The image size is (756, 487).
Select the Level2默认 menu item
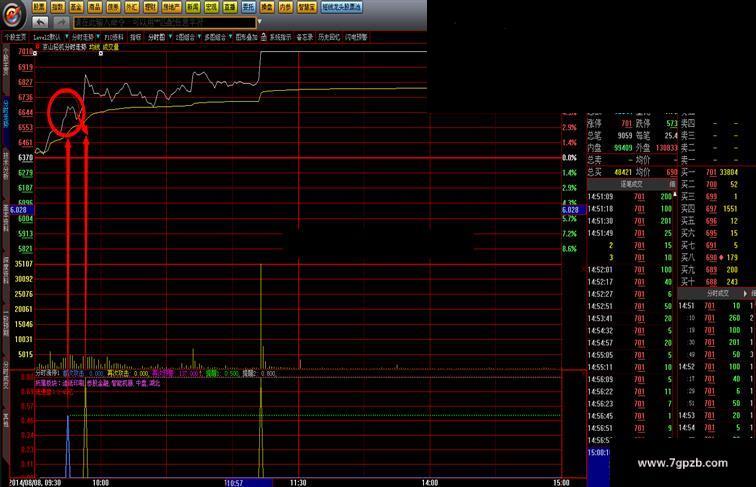pos(47,37)
